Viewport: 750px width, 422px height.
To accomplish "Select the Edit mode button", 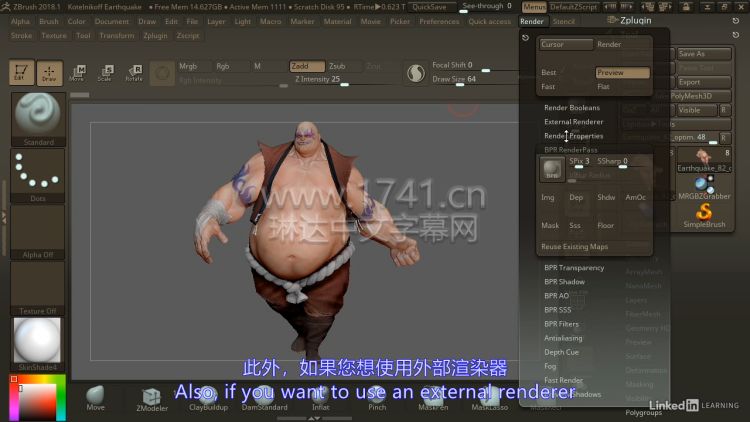I will pos(21,73).
